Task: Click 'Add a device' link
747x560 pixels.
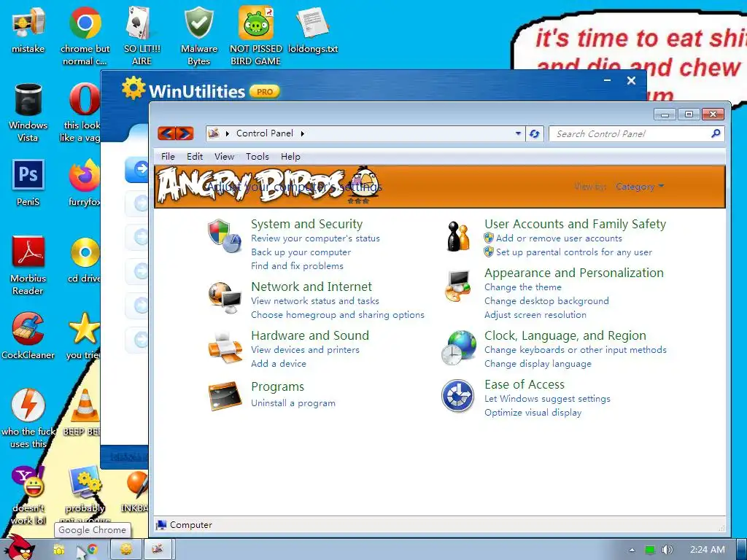Action: pos(278,363)
